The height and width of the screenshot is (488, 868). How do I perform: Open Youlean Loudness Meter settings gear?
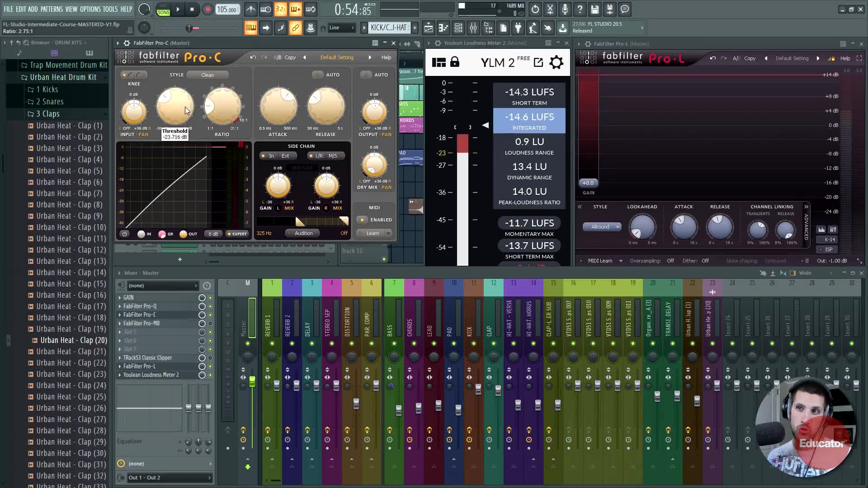click(556, 62)
